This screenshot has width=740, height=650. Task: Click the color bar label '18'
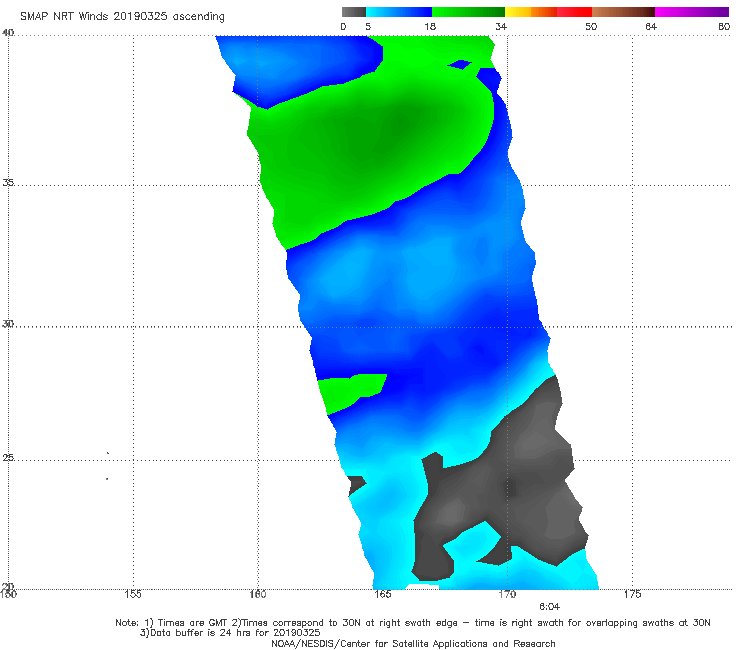coord(430,26)
